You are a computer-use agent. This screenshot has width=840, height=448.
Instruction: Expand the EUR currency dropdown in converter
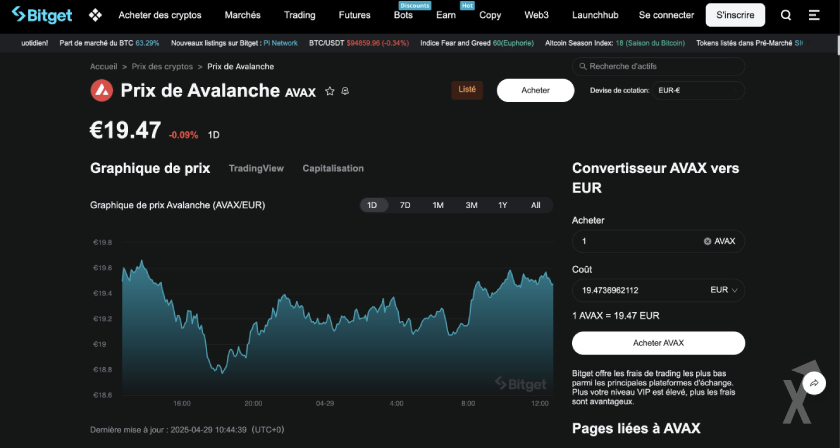(725, 290)
